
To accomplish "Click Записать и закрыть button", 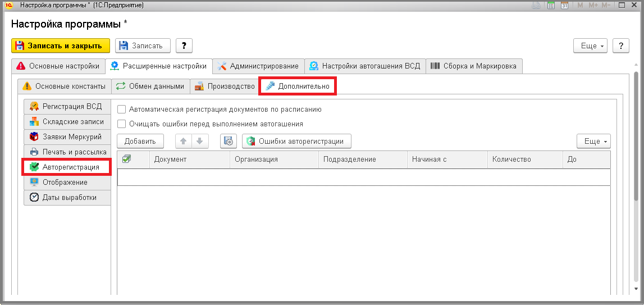I will (61, 45).
